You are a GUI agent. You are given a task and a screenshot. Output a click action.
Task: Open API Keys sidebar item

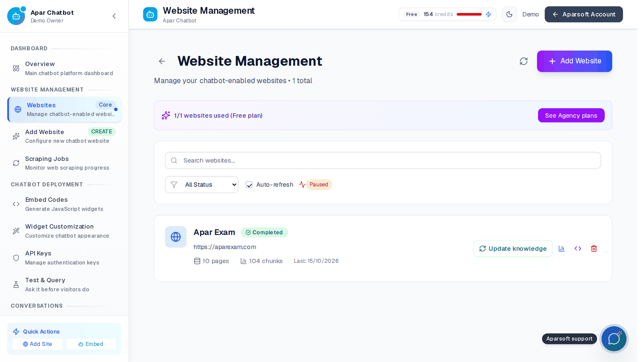coord(64,258)
